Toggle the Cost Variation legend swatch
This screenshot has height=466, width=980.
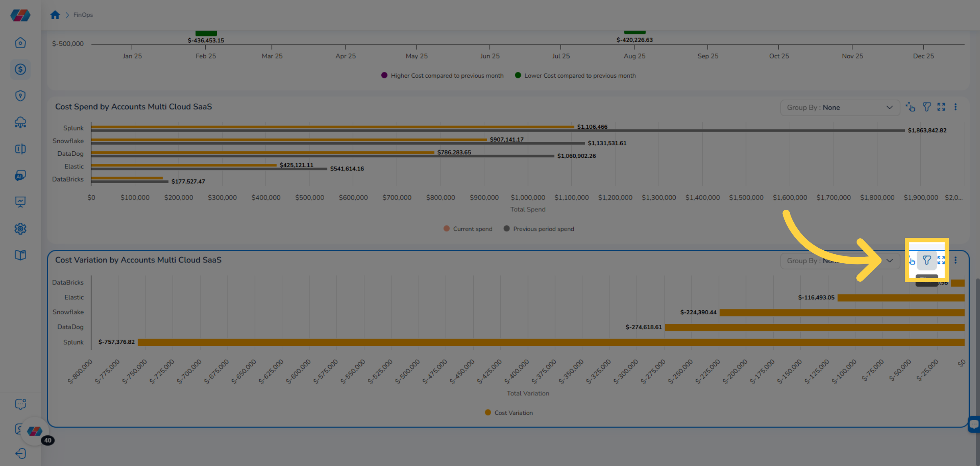[x=488, y=413]
